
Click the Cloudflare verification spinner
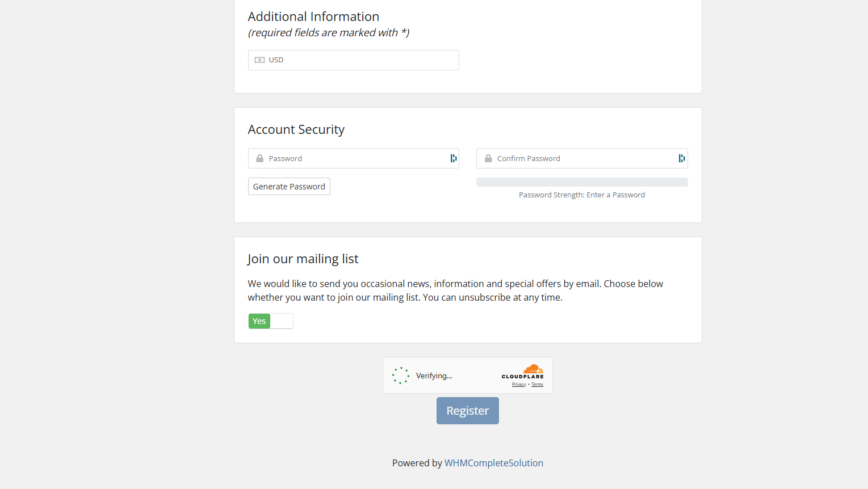[x=401, y=376]
